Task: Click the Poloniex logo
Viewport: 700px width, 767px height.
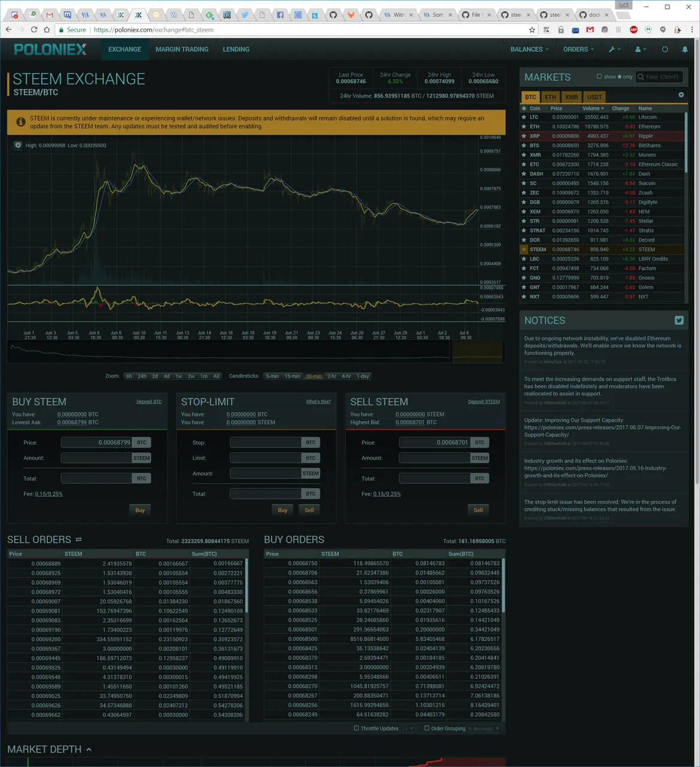Action: coord(50,49)
